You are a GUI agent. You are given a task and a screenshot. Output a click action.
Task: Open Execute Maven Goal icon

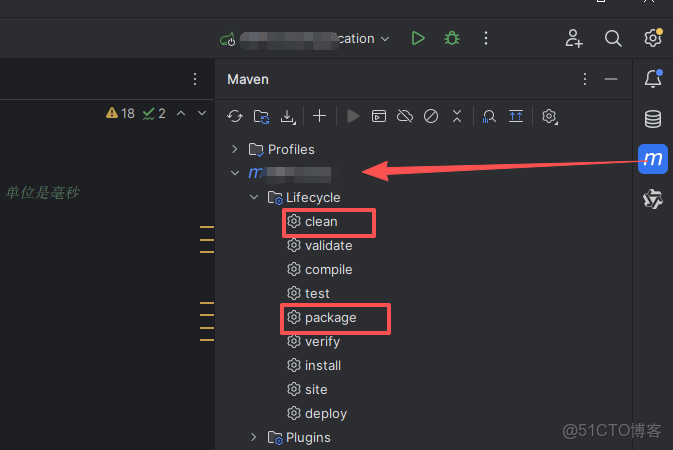[379, 116]
